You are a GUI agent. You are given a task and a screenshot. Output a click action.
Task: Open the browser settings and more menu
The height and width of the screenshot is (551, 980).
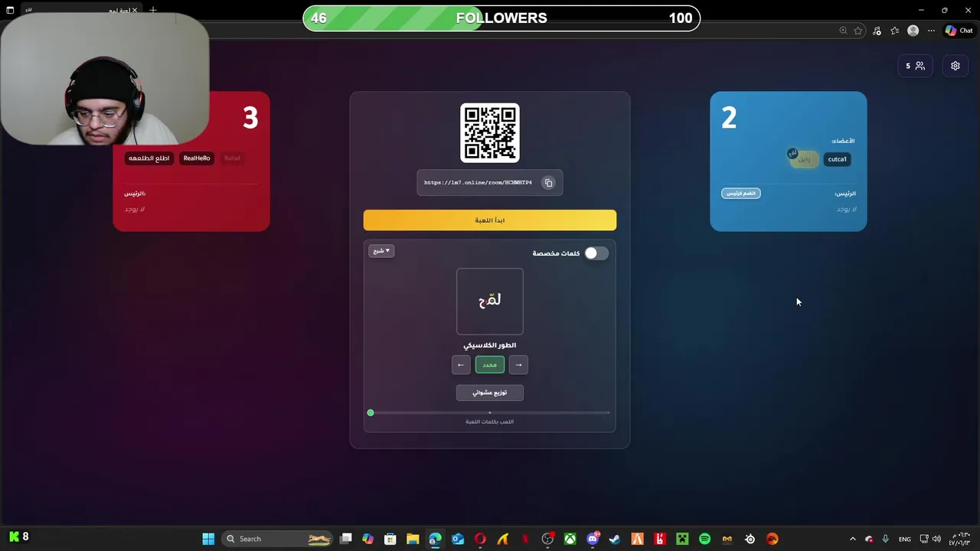[931, 31]
